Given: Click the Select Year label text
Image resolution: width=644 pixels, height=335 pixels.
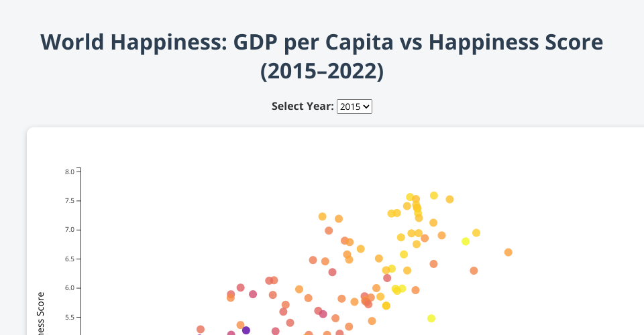Looking at the screenshot, I should click(x=303, y=106).
